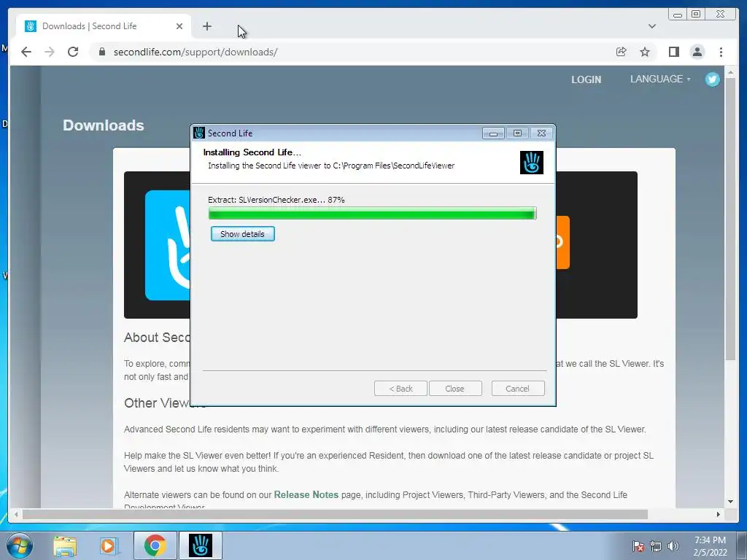Click the scroll left arrow at bottom
The width and height of the screenshot is (747, 560).
(x=16, y=514)
